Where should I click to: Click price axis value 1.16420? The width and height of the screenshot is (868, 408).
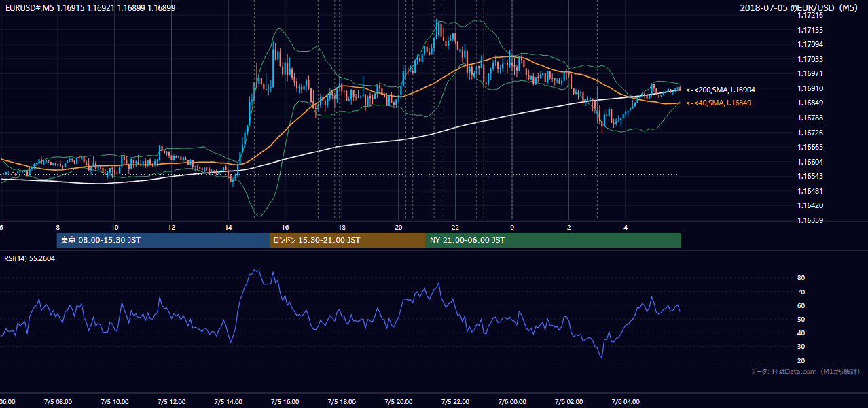810,205
